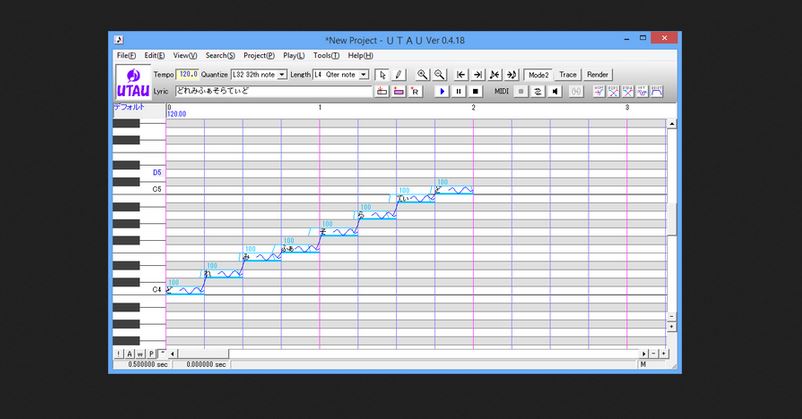The height and width of the screenshot is (419, 802).
Task: Click the last envelope preset icon
Action: click(x=657, y=91)
